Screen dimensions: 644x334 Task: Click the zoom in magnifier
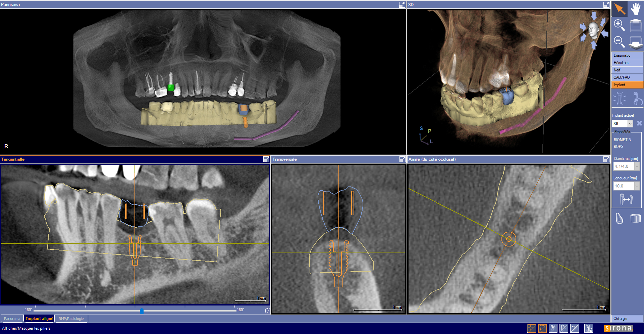point(619,25)
